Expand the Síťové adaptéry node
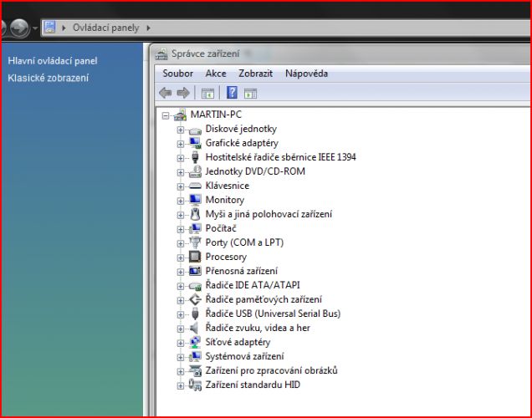Image resolution: width=532 pixels, height=418 pixels. 181,343
